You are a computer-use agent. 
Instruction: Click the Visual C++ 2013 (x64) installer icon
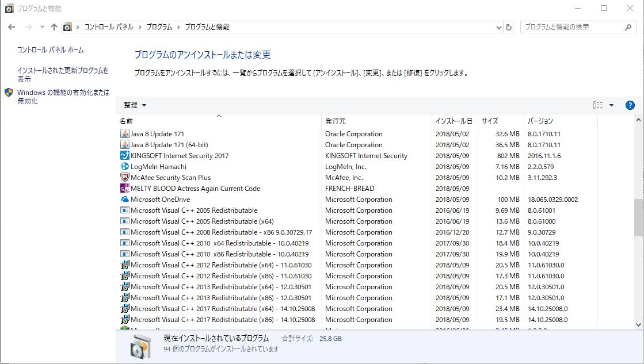click(124, 287)
